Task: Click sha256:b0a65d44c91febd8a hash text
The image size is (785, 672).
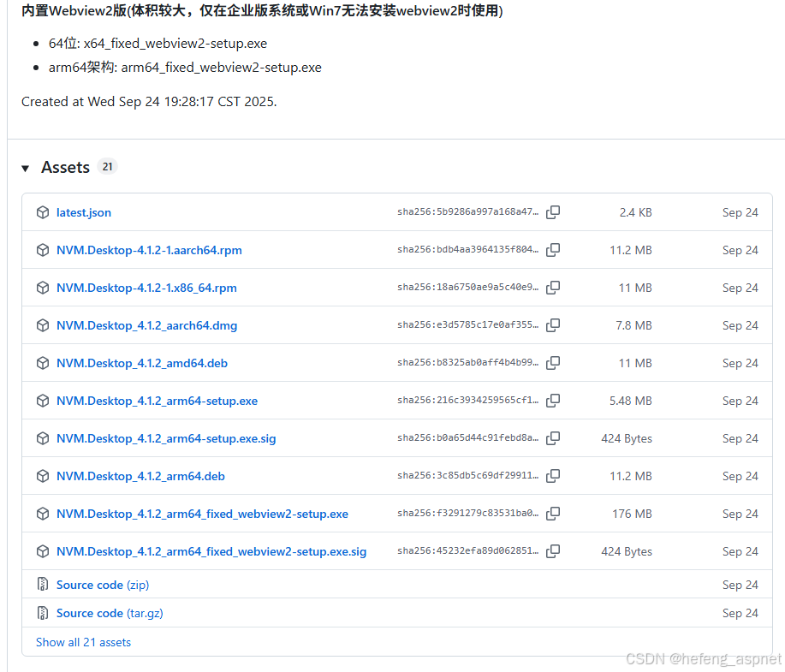Action: tap(468, 437)
